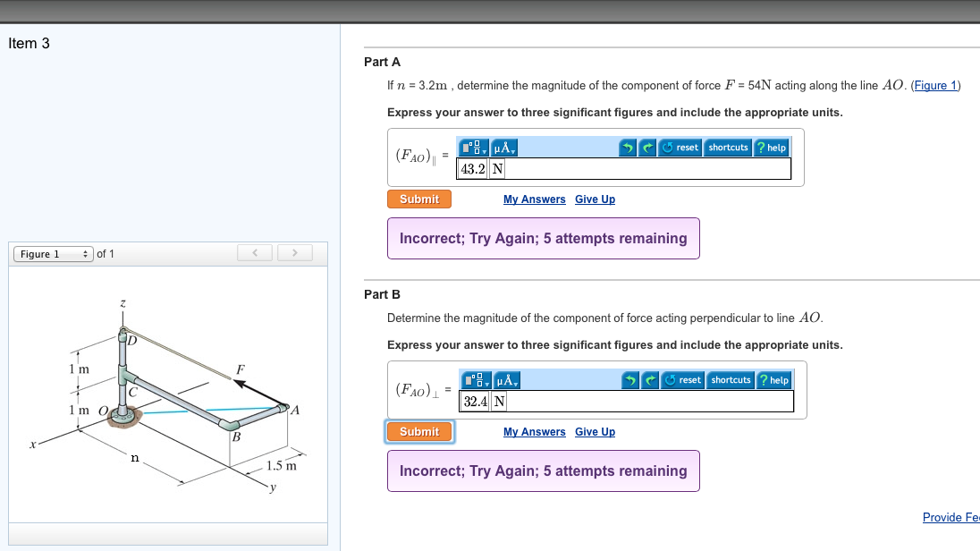Expand the template palette dropdown arrow in Part B

(486, 384)
